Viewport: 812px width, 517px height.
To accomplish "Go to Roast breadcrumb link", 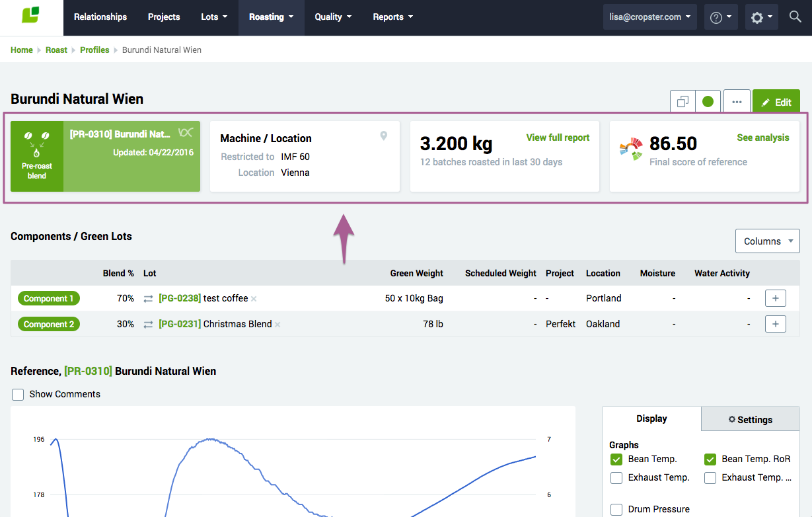I will 56,50.
